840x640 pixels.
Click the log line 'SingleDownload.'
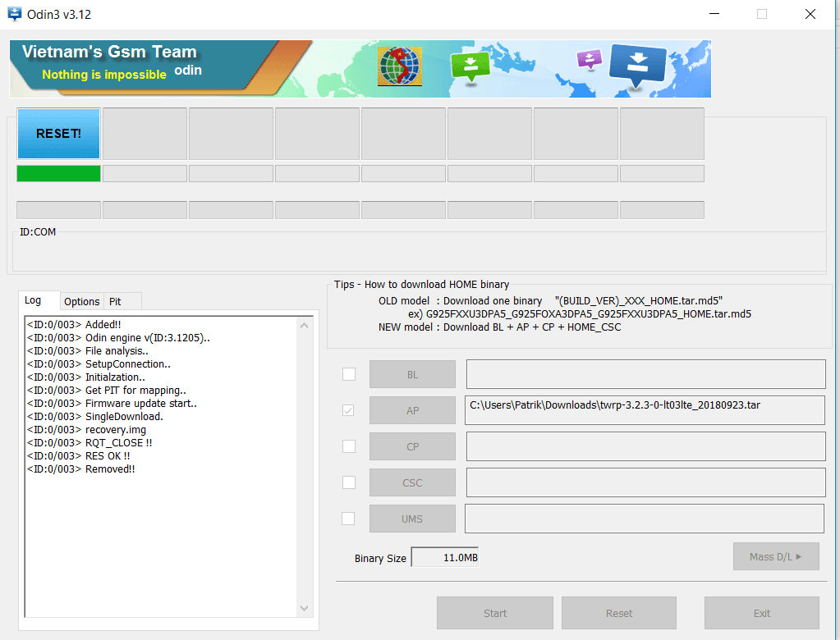(x=94, y=416)
